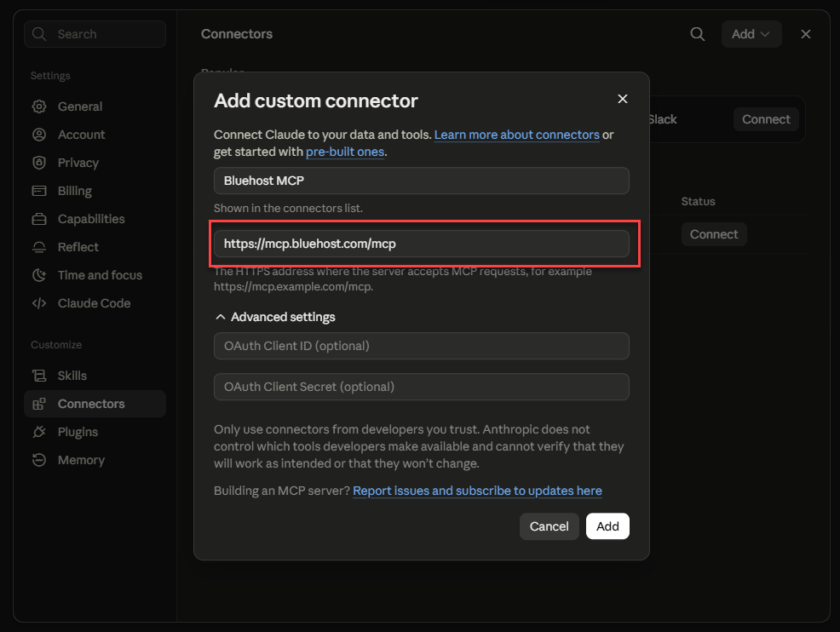Close the Add custom connector dialog
The height and width of the screenshot is (632, 840).
pos(623,99)
